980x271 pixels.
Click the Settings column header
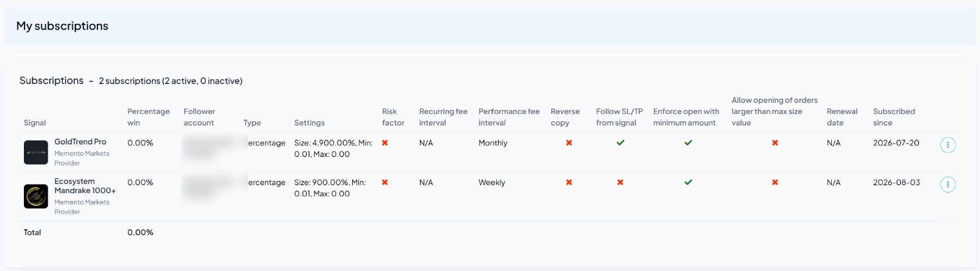click(x=309, y=123)
